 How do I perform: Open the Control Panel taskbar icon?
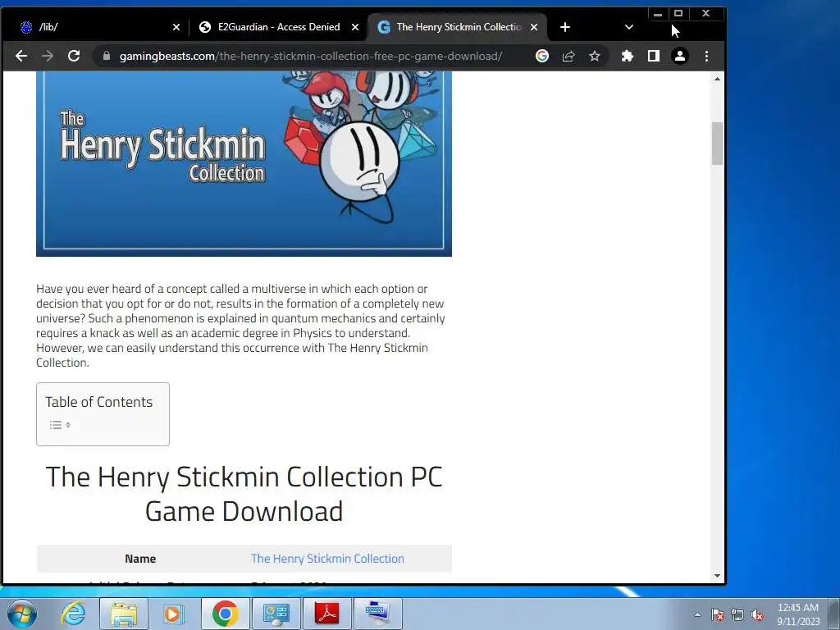(x=276, y=614)
